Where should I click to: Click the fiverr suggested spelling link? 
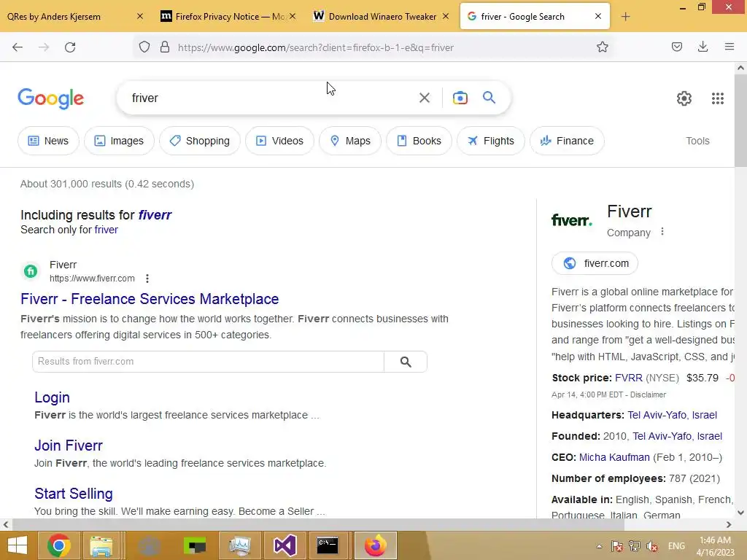click(x=155, y=215)
